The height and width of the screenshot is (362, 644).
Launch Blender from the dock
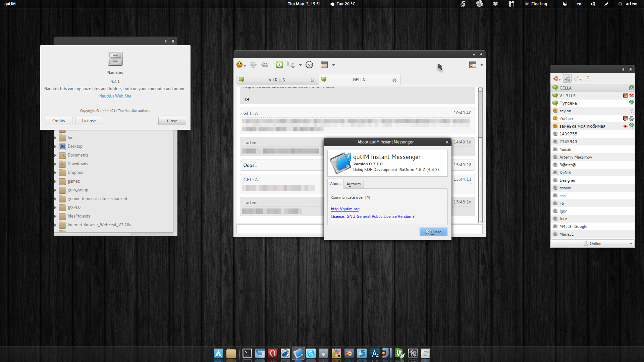pos(349,353)
